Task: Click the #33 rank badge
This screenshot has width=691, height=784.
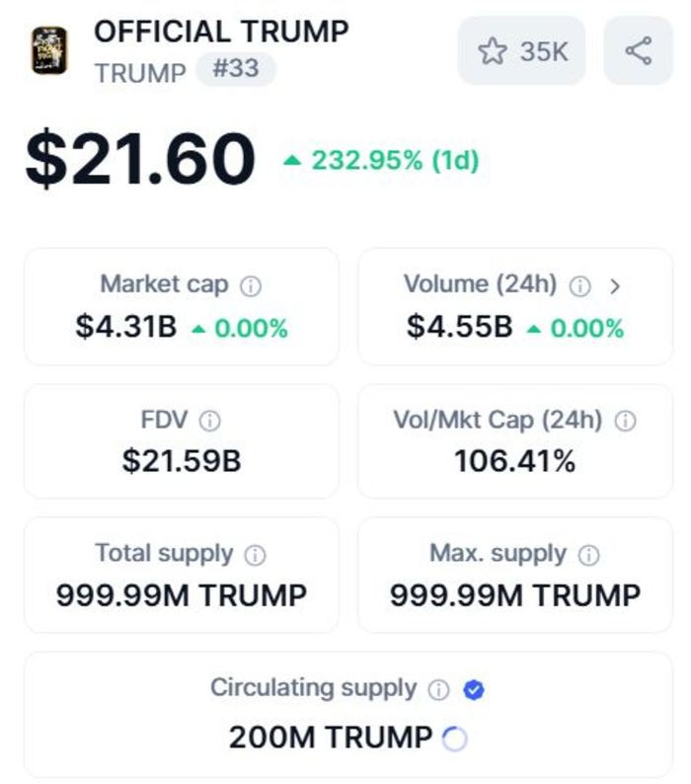Action: click(x=236, y=71)
